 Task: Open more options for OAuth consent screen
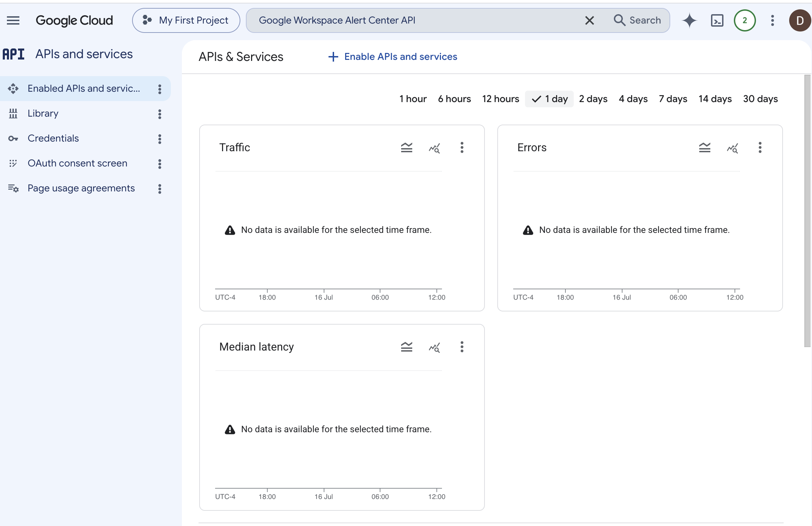click(x=160, y=164)
